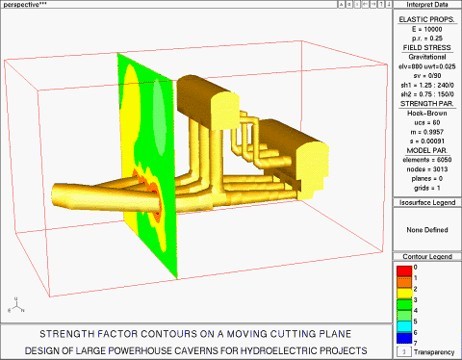Open the Interpret Data panel header
Image resolution: width=462 pixels, height=360 pixels.
point(427,5)
